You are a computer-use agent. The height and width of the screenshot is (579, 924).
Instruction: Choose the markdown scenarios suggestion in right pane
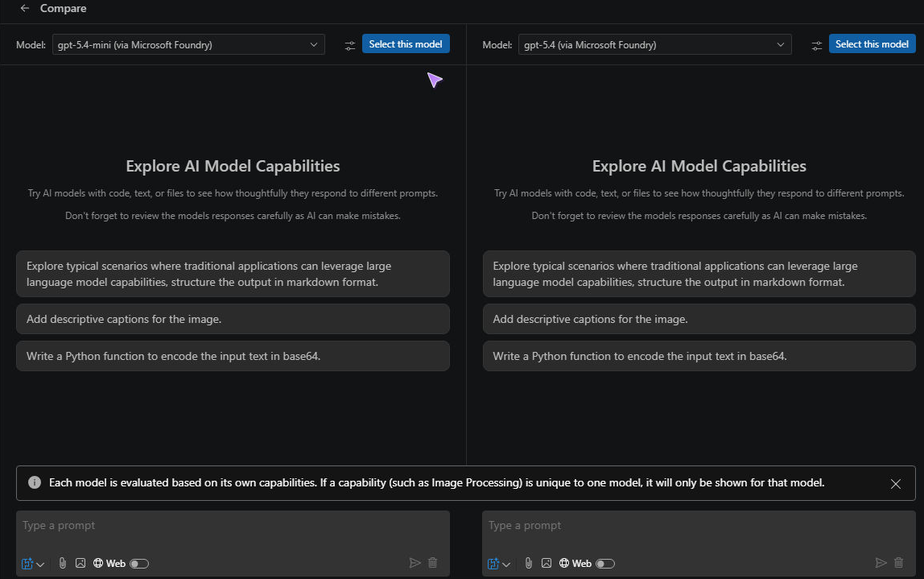coord(699,274)
